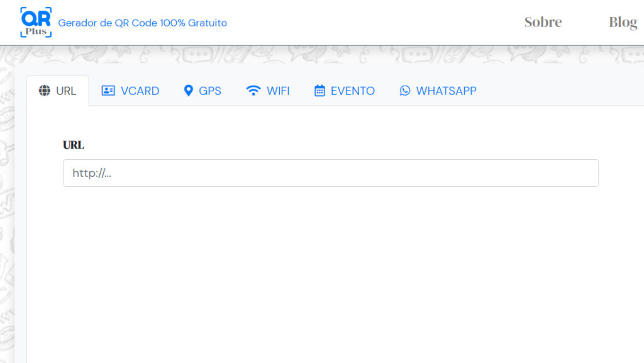
Task: Navigate to the Blog section
Action: (x=623, y=21)
